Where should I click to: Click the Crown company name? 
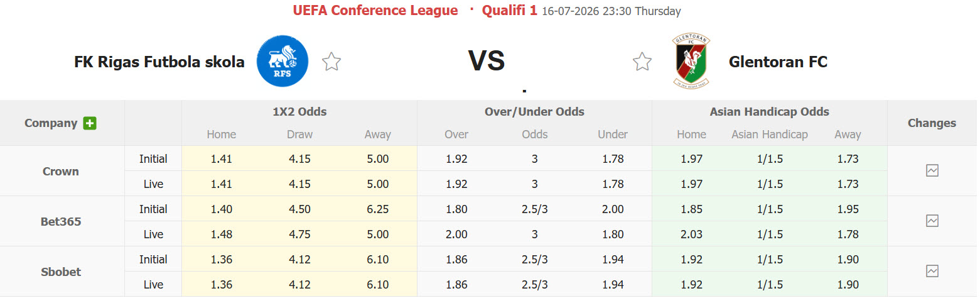tap(61, 171)
